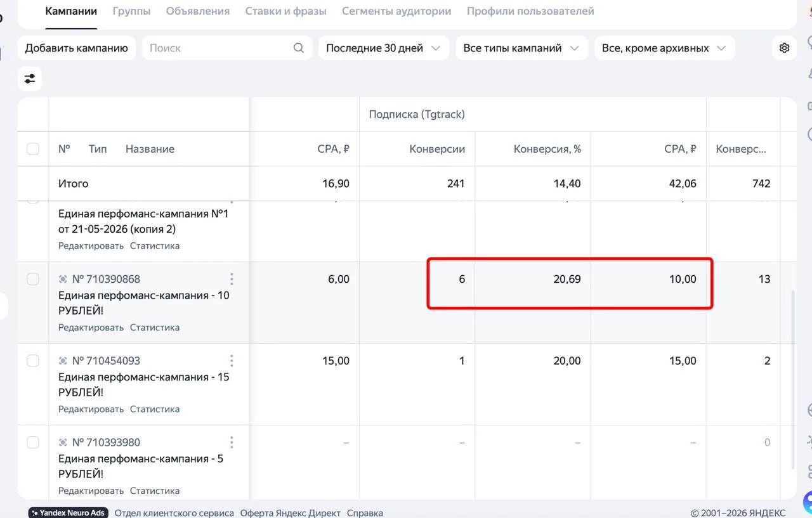Click Статистика under the 15 РУБЛЕЙ campaign

click(155, 410)
